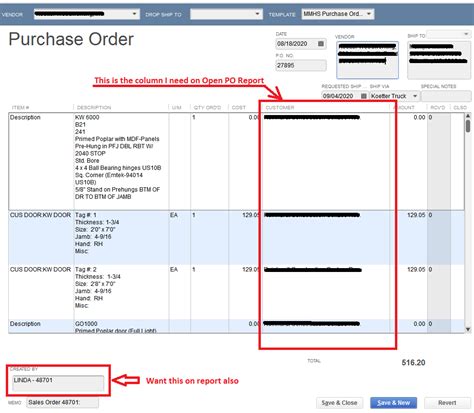Click the Created By field LINDA - 48701
This screenshot has height=413, width=474.
coord(58,383)
